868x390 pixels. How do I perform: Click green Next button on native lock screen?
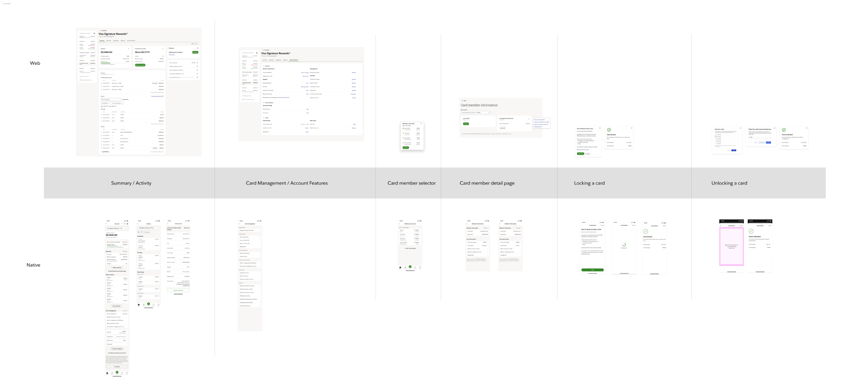pos(592,270)
